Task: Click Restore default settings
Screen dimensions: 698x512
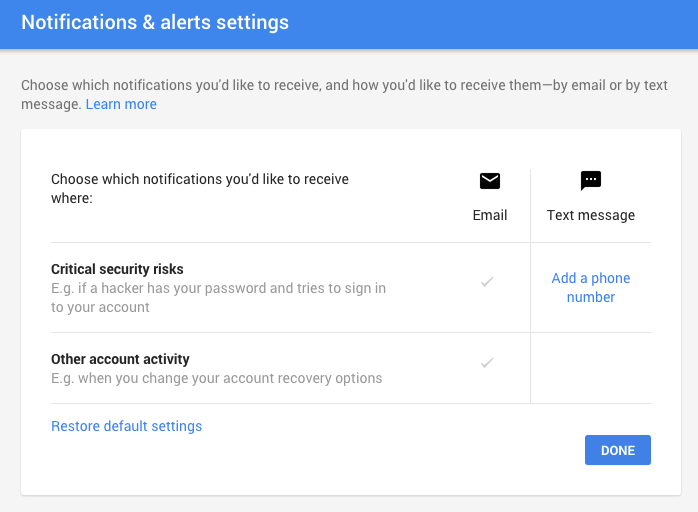Action: [126, 426]
